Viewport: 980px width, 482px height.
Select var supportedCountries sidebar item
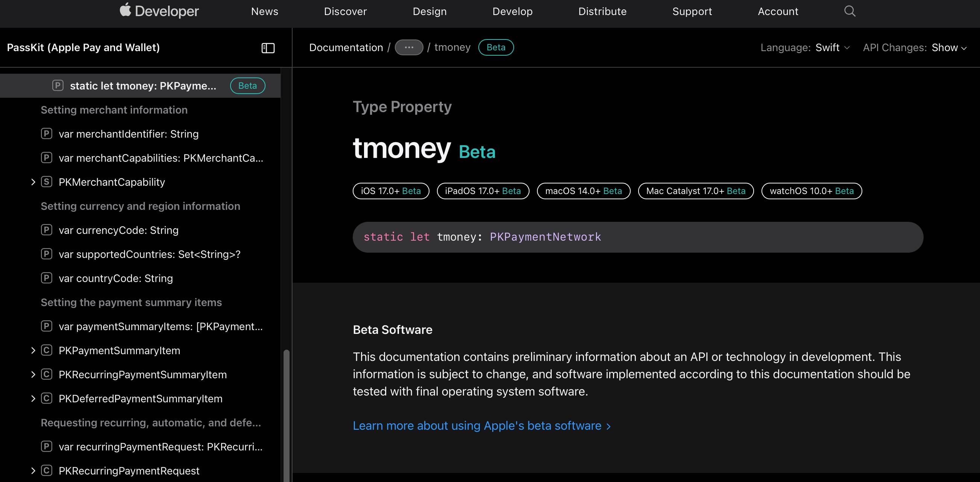149,254
